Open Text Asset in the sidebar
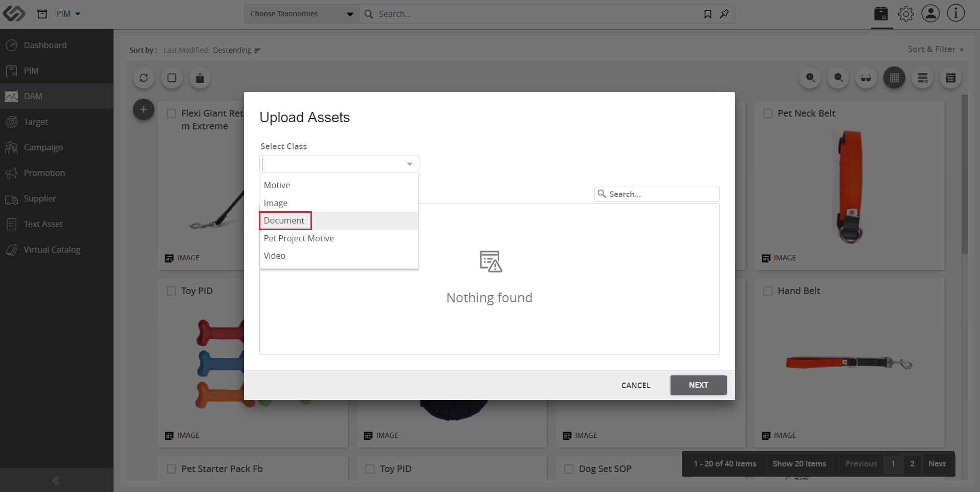The width and height of the screenshot is (980, 492). pyautogui.click(x=57, y=224)
